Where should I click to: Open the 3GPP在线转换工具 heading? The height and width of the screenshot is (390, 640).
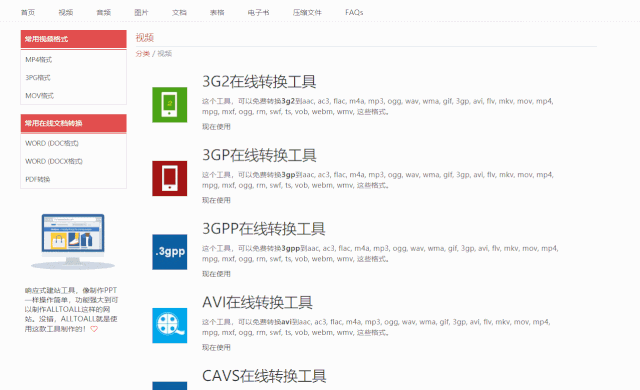click(264, 228)
